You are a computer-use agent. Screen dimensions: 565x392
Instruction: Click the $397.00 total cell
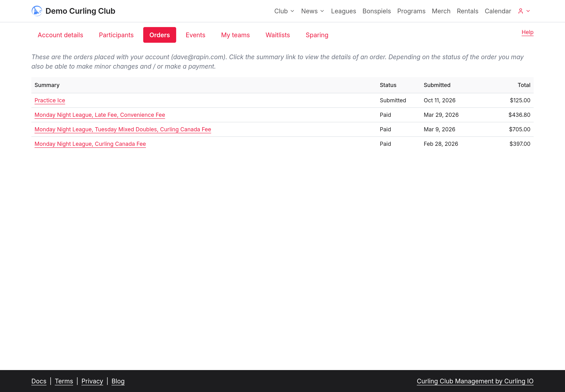click(x=519, y=144)
